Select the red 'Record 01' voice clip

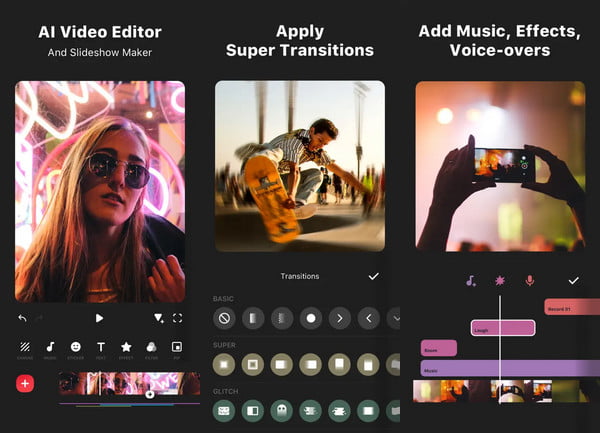(x=572, y=307)
